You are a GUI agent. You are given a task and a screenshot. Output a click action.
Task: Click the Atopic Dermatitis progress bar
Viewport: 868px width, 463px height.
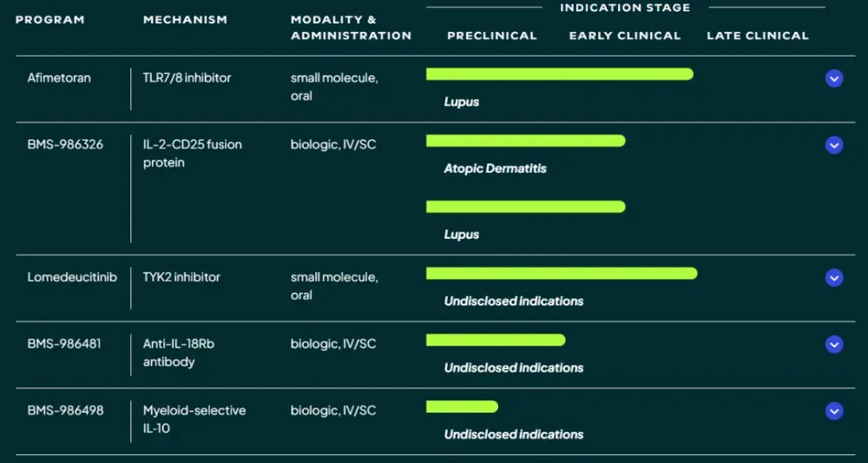(x=525, y=141)
